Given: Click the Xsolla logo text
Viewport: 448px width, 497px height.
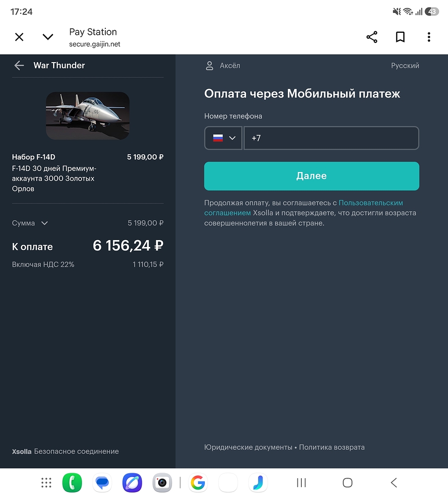Looking at the screenshot, I should pos(21,451).
